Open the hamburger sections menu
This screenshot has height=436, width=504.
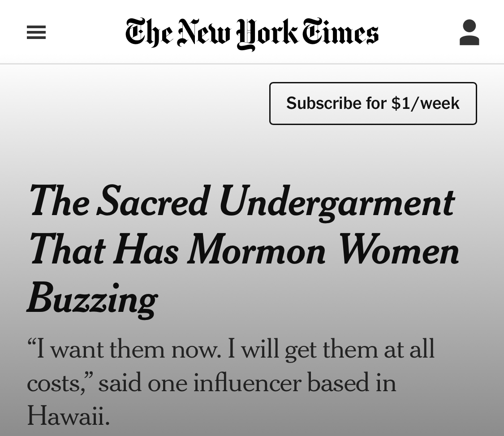point(36,32)
